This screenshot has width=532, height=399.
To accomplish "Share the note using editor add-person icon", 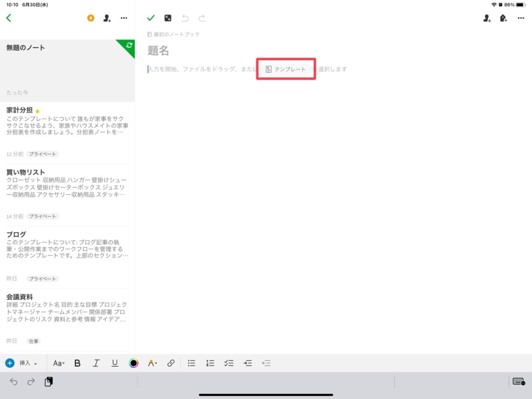I will (487, 18).
